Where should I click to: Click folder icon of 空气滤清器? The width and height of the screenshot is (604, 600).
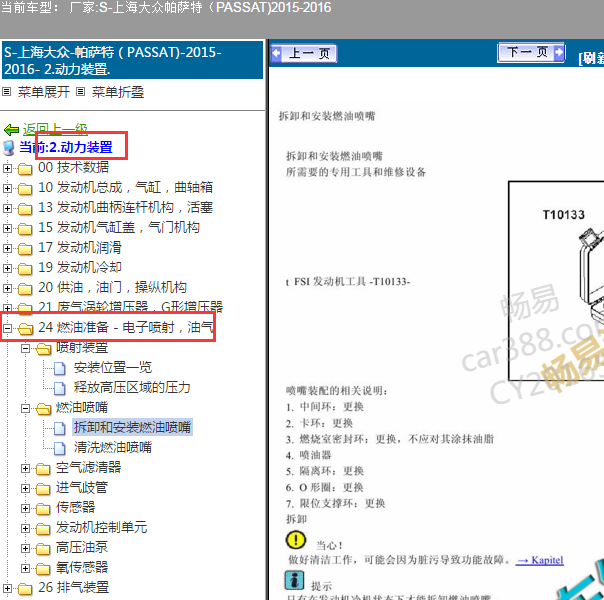point(43,469)
